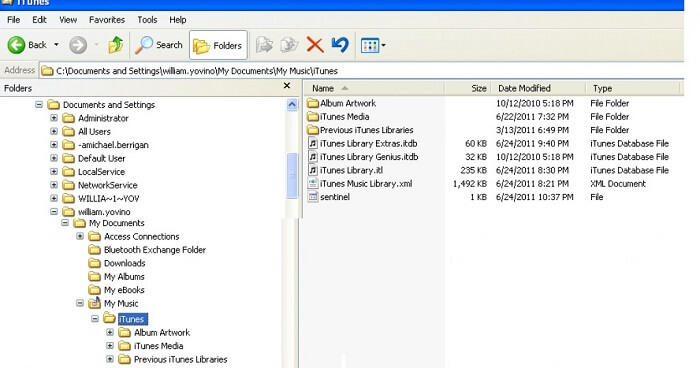Go up one folder level icon
The width and height of the screenshot is (700, 368).
pyautogui.click(x=116, y=45)
